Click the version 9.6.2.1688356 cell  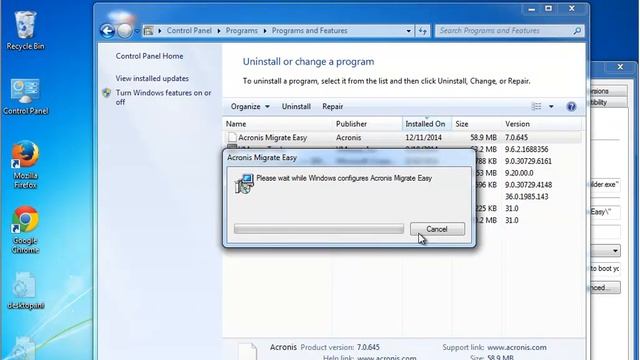coord(527,149)
